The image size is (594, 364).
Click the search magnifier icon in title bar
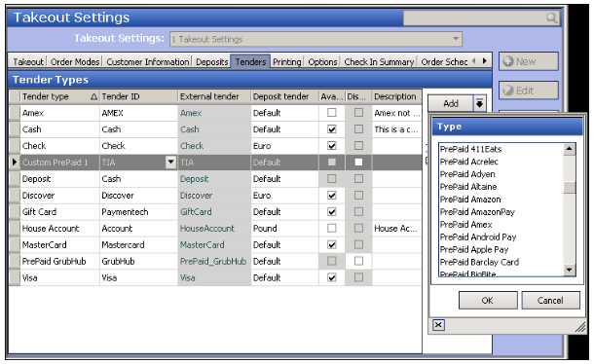pos(551,18)
